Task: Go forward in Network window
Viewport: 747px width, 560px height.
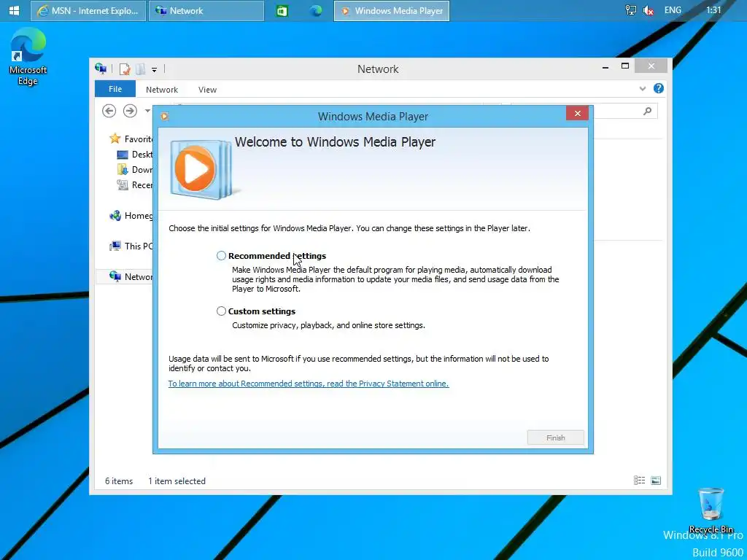Action: tap(130, 111)
